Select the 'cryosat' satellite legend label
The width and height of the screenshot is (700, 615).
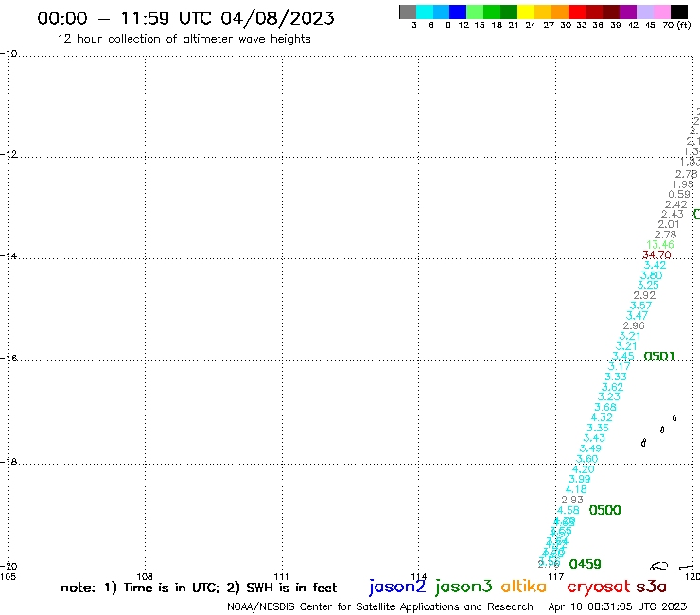click(599, 587)
